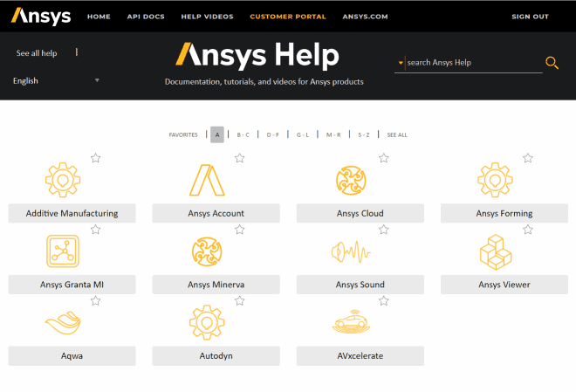Favorite Ansys Account with its star

(x=239, y=158)
